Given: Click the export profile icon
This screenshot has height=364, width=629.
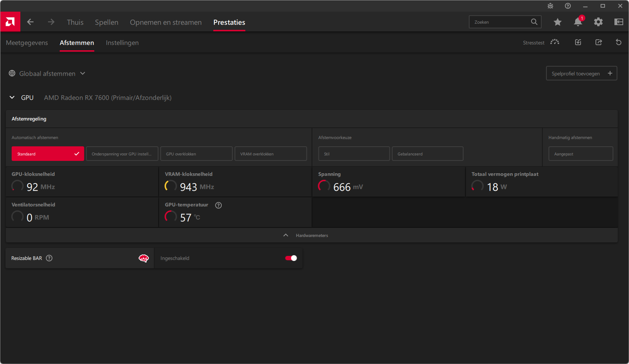Looking at the screenshot, I should [598, 42].
